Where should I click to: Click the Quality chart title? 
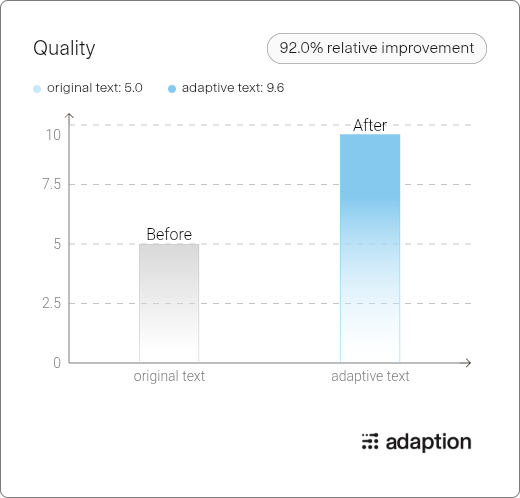click(64, 48)
